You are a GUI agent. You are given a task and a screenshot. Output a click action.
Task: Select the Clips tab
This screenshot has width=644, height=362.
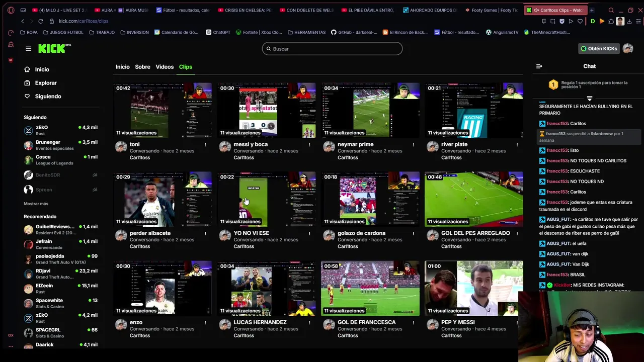coord(186,67)
